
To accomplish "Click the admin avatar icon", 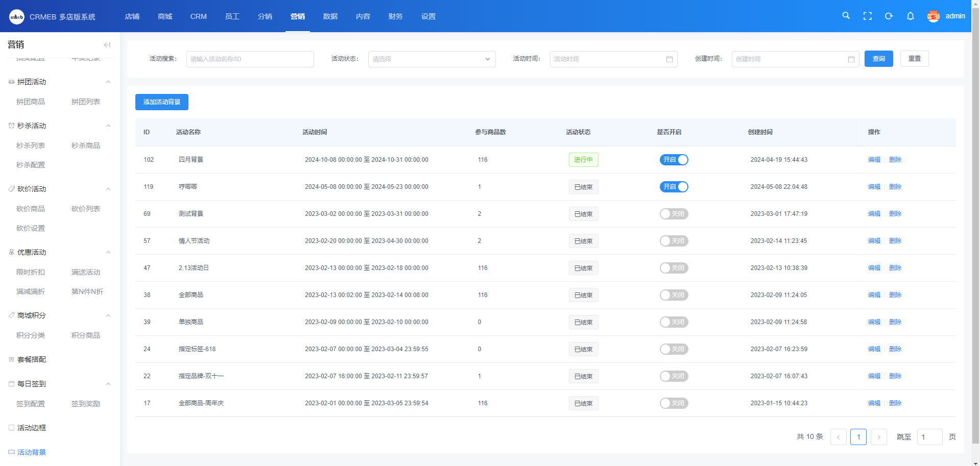I will pos(933,16).
